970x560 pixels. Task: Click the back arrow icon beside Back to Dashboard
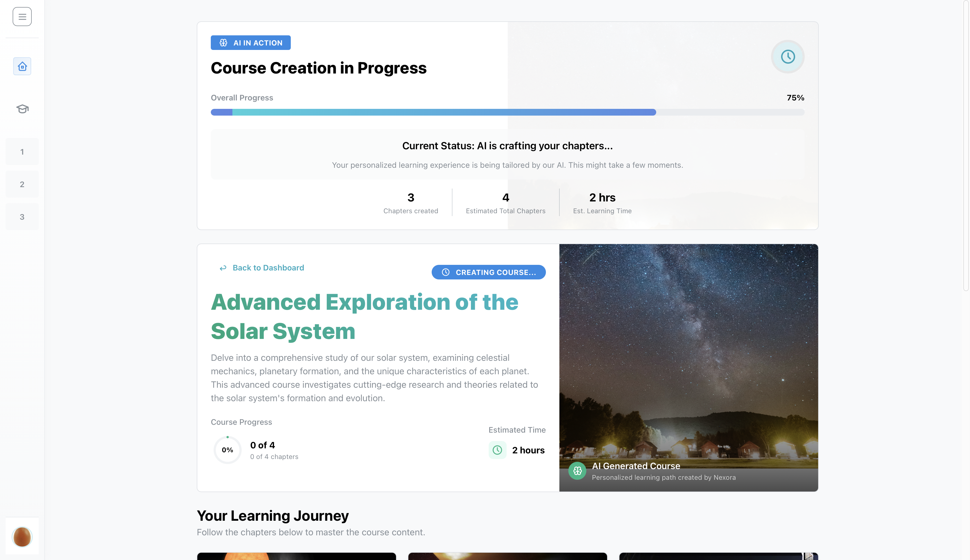pos(223,268)
